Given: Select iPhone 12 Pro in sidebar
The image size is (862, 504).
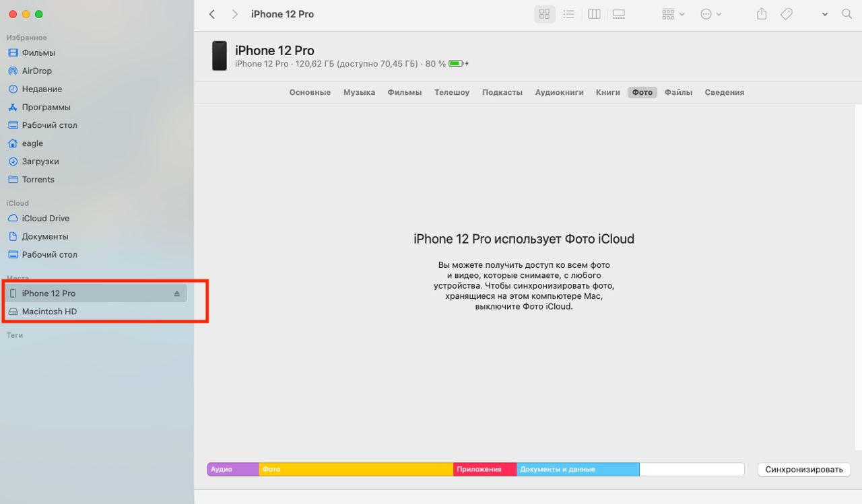Looking at the screenshot, I should (x=97, y=293).
